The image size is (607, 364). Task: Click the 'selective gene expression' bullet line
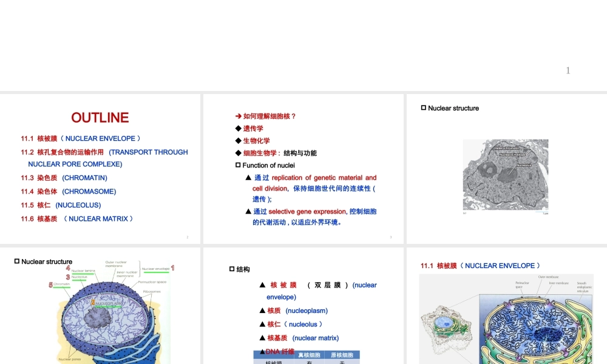tap(311, 212)
